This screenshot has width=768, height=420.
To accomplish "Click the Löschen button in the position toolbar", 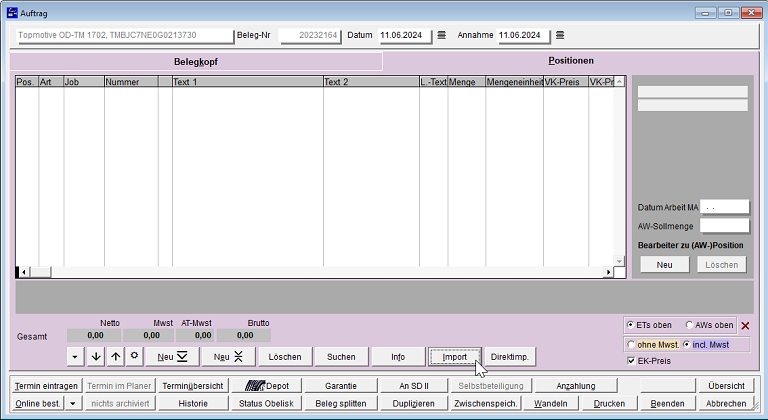I will (285, 357).
